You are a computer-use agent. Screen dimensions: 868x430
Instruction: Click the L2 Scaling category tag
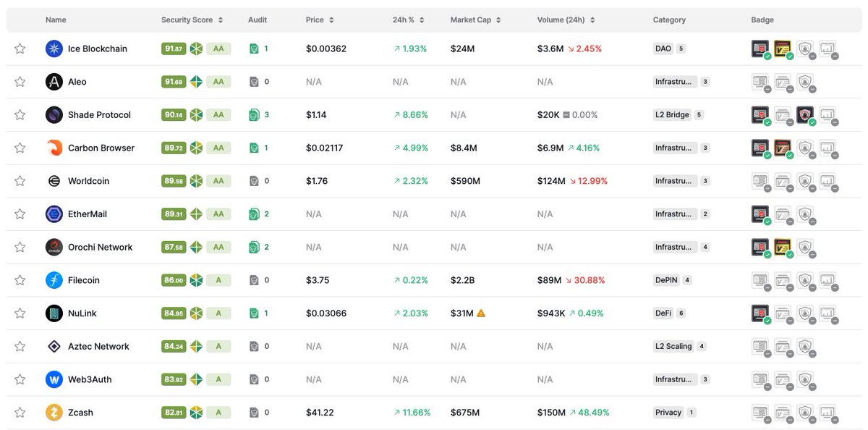tap(674, 347)
